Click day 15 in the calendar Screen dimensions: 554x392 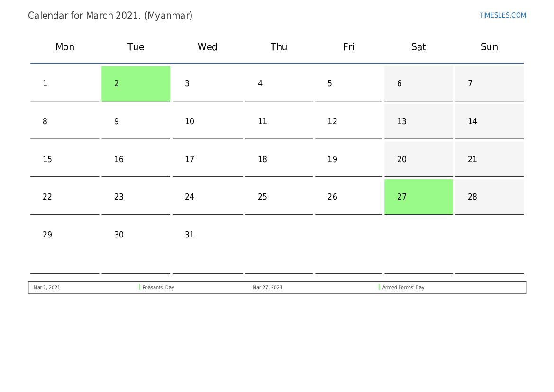(x=65, y=159)
